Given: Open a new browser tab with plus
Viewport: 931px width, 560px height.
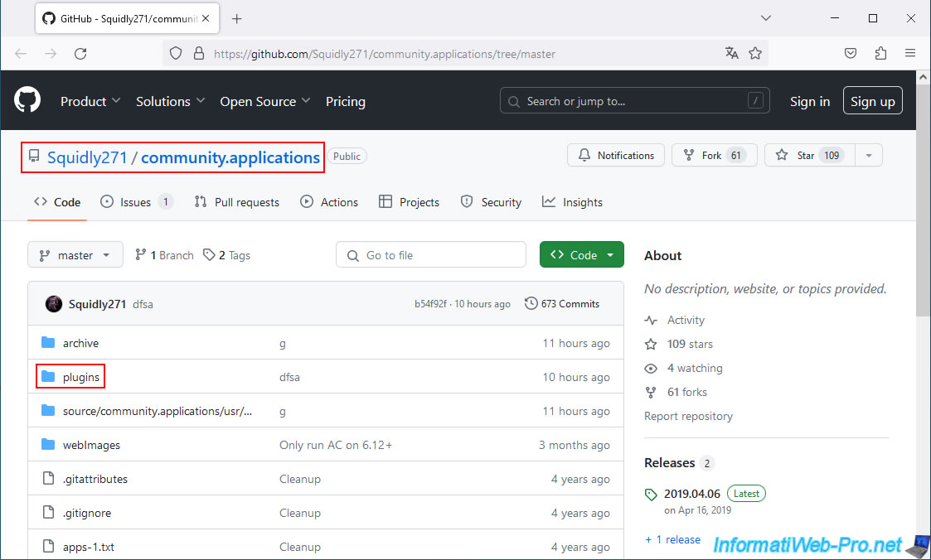Looking at the screenshot, I should pos(237,18).
